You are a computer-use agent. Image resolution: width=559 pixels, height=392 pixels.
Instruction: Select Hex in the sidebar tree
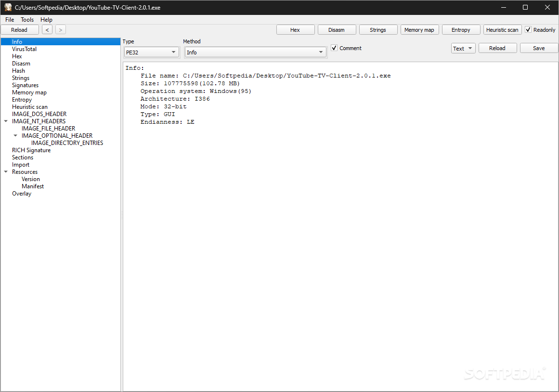point(17,56)
